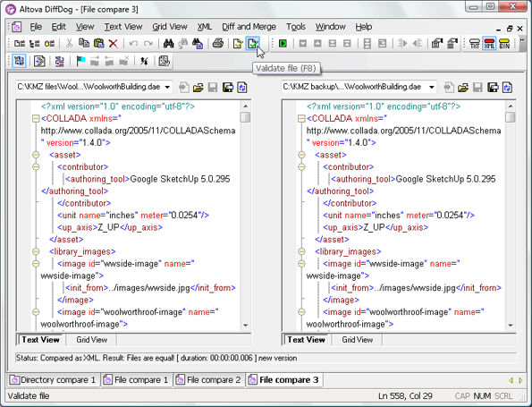
Task: Switch to File compare 1 tab
Action: pos(137,380)
